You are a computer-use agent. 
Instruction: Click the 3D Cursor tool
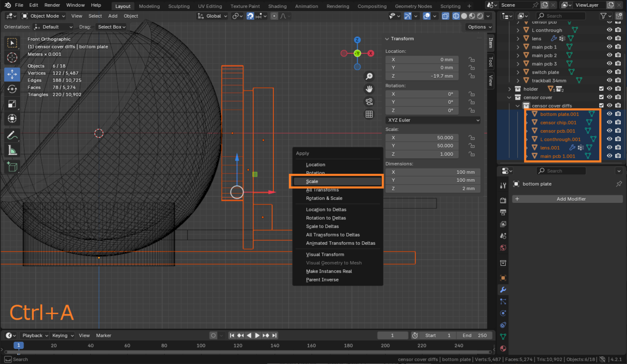pos(12,58)
